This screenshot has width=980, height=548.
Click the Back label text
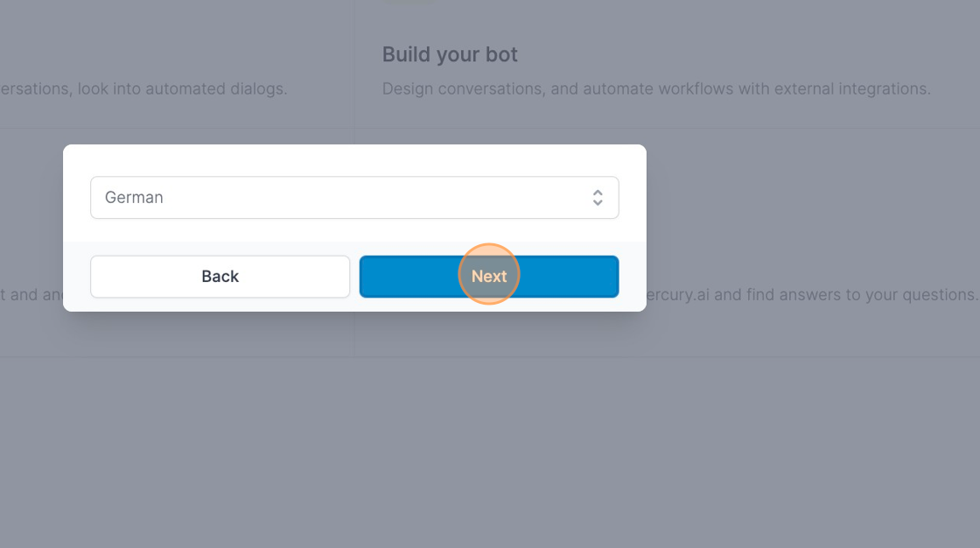(x=220, y=277)
